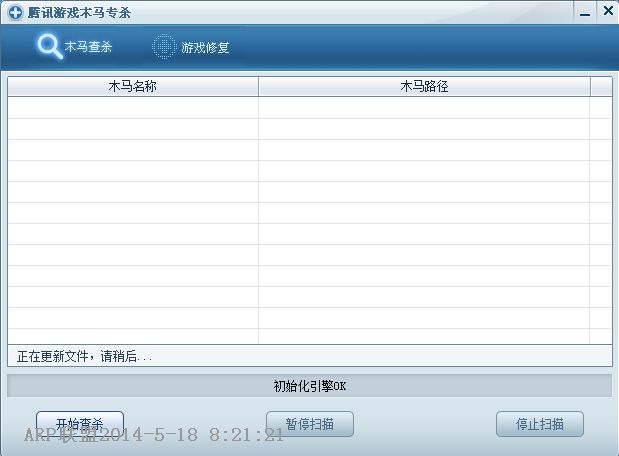This screenshot has height=456, width=619.
Task: Minimize the 腾讯游戏木马专杀 window
Action: coord(585,13)
